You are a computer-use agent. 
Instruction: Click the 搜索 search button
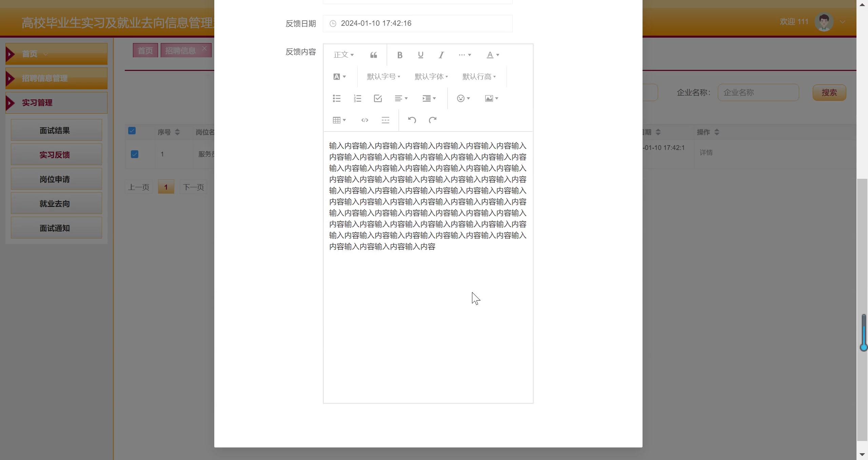(x=829, y=93)
